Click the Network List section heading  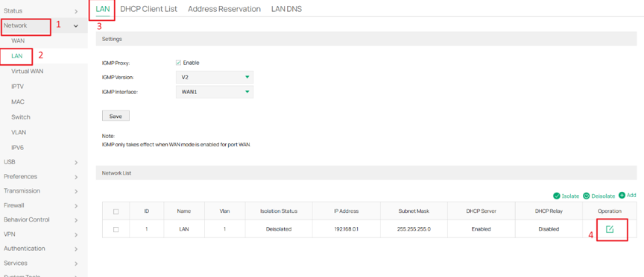click(x=116, y=173)
